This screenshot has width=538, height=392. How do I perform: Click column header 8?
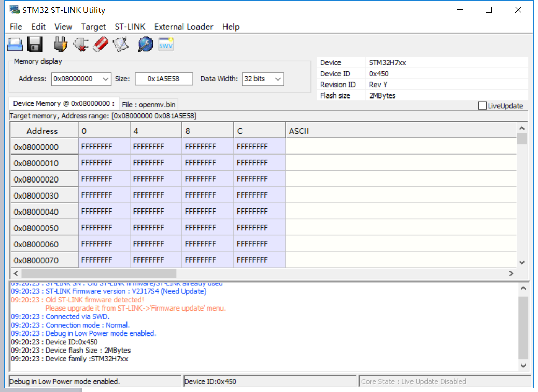[x=208, y=131]
